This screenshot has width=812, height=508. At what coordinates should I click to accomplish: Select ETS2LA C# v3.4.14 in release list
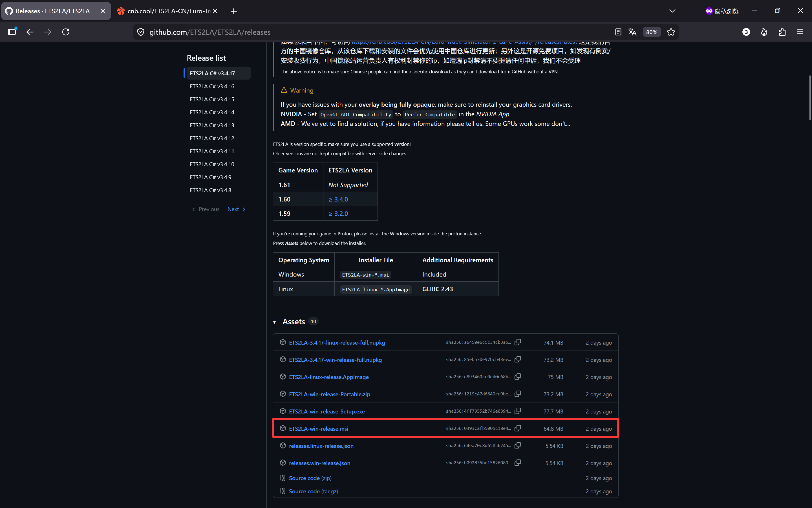pos(212,112)
